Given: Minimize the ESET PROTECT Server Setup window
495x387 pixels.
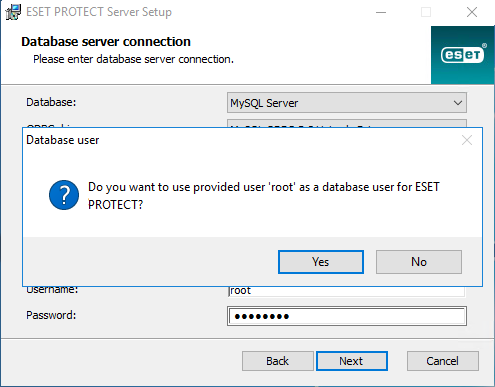Looking at the screenshot, I should (381, 12).
